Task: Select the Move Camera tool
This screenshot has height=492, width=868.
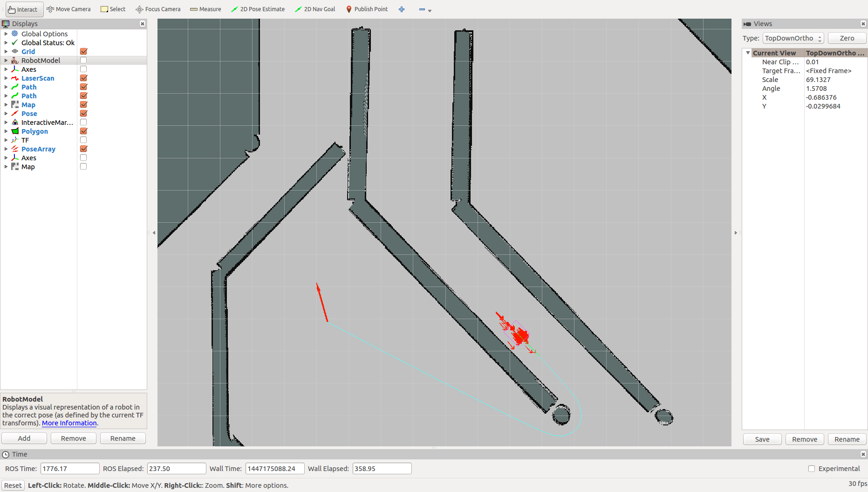Action: (x=68, y=9)
